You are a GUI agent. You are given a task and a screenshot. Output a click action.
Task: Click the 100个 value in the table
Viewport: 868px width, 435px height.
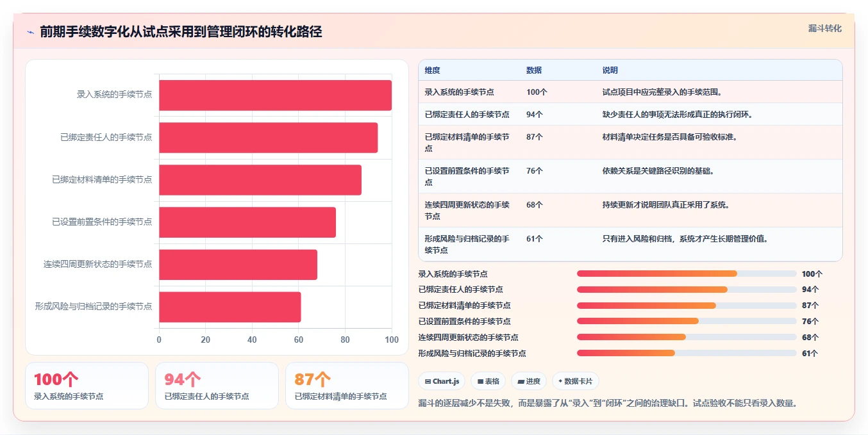pyautogui.click(x=537, y=92)
